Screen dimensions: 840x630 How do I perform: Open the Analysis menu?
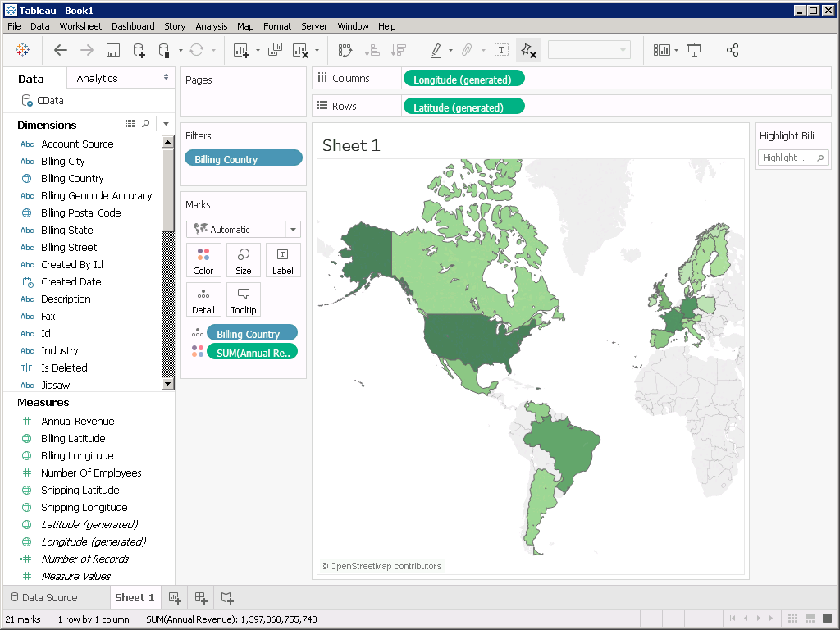pos(211,26)
